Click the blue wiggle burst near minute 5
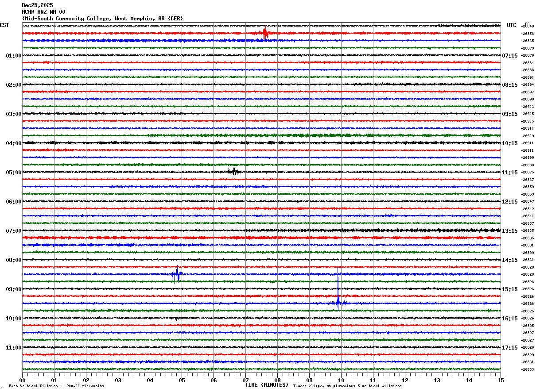 coord(177,274)
